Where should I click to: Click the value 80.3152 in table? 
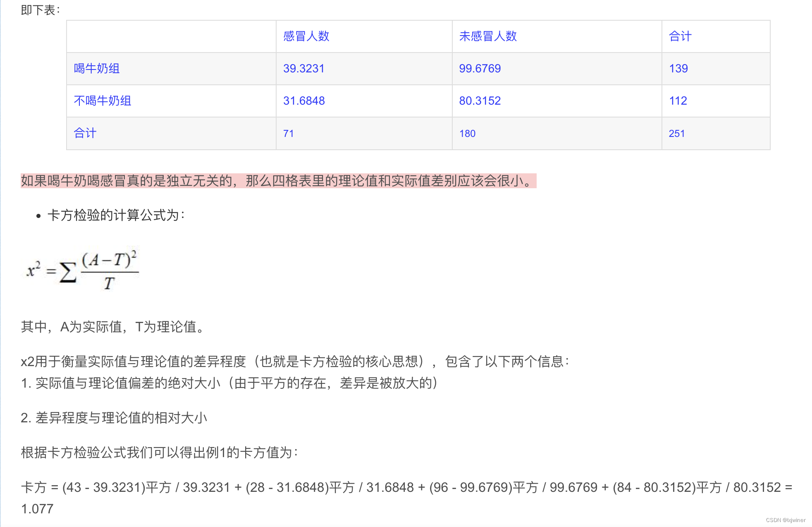pyautogui.click(x=480, y=101)
